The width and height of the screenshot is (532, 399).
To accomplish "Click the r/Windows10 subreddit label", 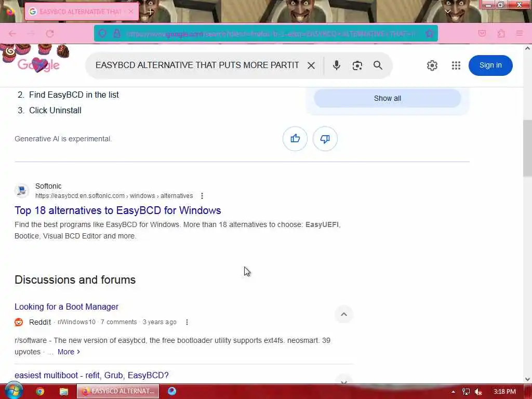I will tap(76, 322).
